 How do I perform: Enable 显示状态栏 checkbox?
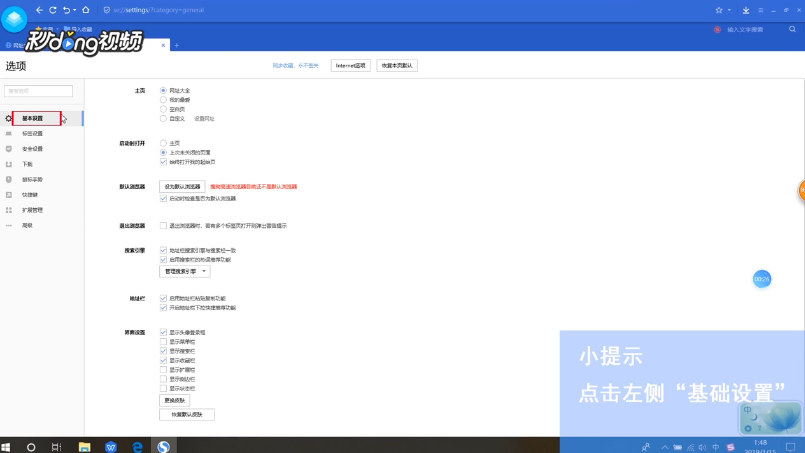click(163, 388)
